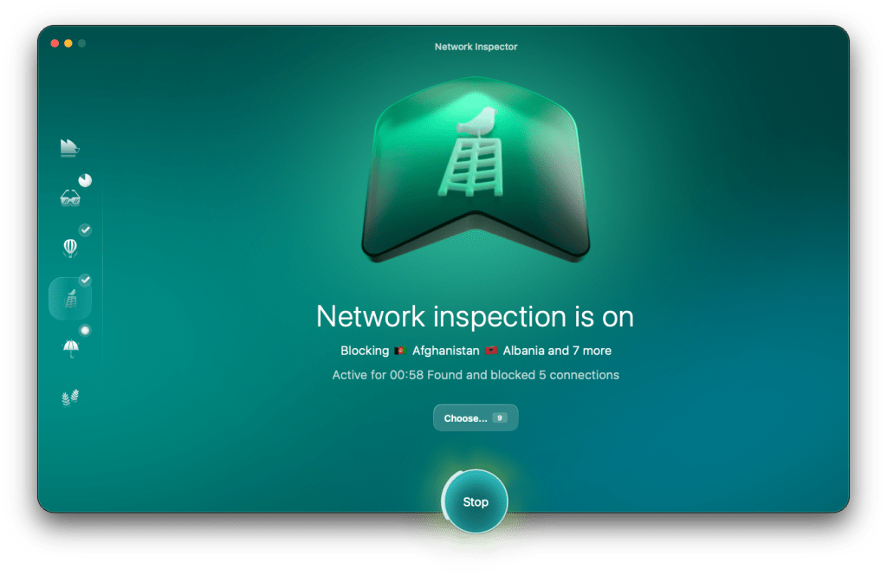887x588 pixels.
Task: Click the checkmark badge above balloon icon
Action: (x=85, y=230)
